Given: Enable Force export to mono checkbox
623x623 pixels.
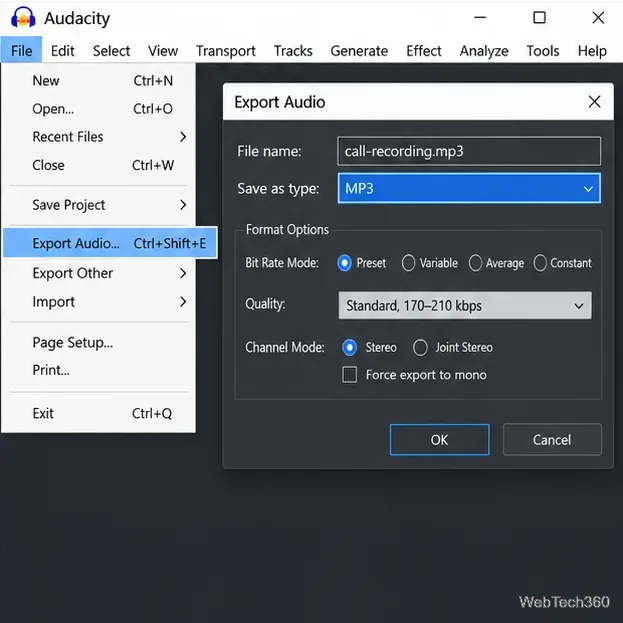Looking at the screenshot, I should tap(350, 375).
